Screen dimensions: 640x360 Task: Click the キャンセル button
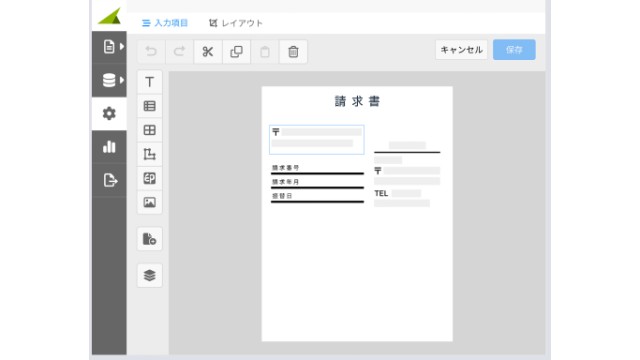[x=461, y=50]
